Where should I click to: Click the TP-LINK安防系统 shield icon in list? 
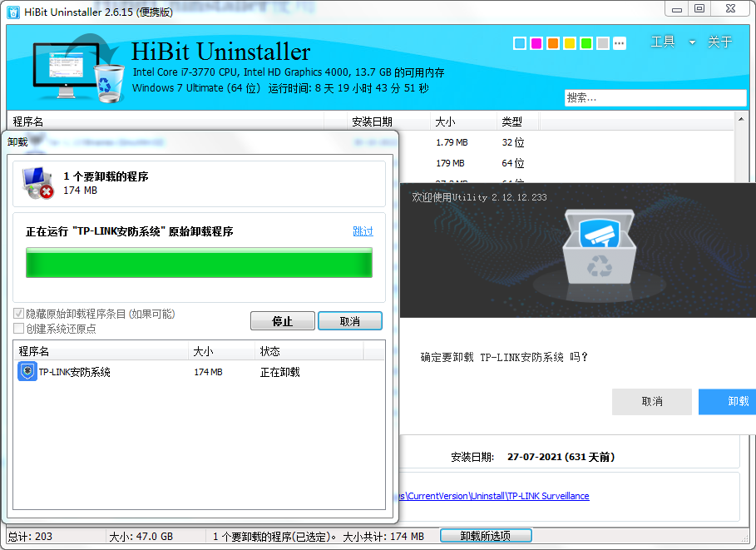pyautogui.click(x=27, y=372)
